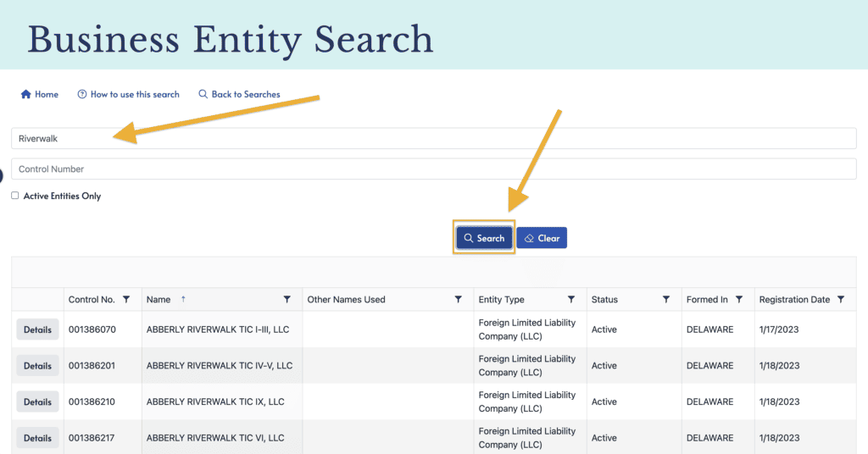The height and width of the screenshot is (454, 868).
Task: Click filter icon for Other Names Used
Action: pos(459,300)
